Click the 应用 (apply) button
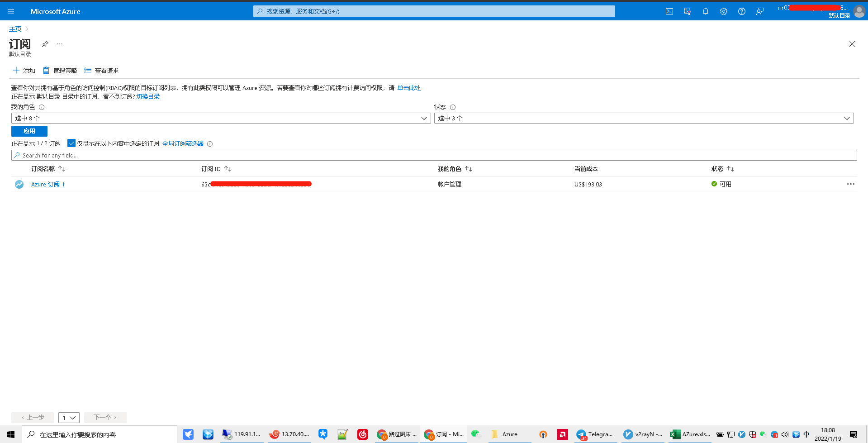Screen dimensions: 868x443 [x=29, y=131]
